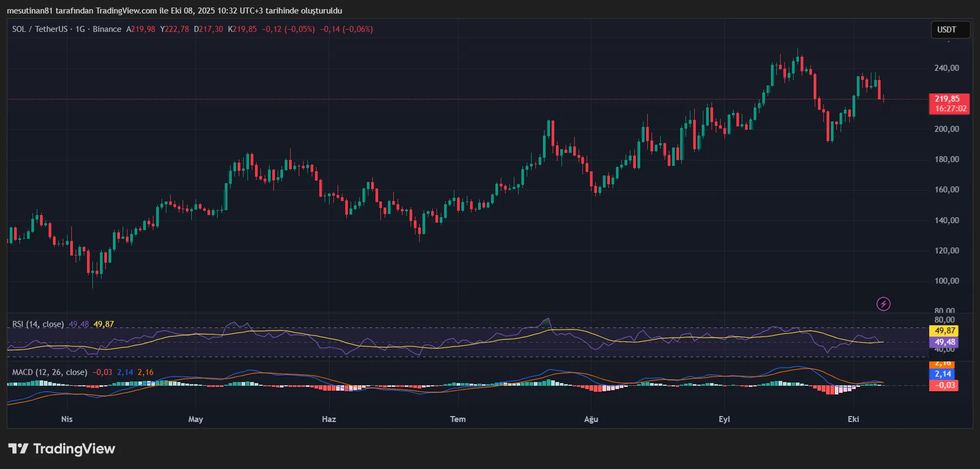980x469 pixels.
Task: Click the purple lightning bolt icon
Action: (x=883, y=304)
